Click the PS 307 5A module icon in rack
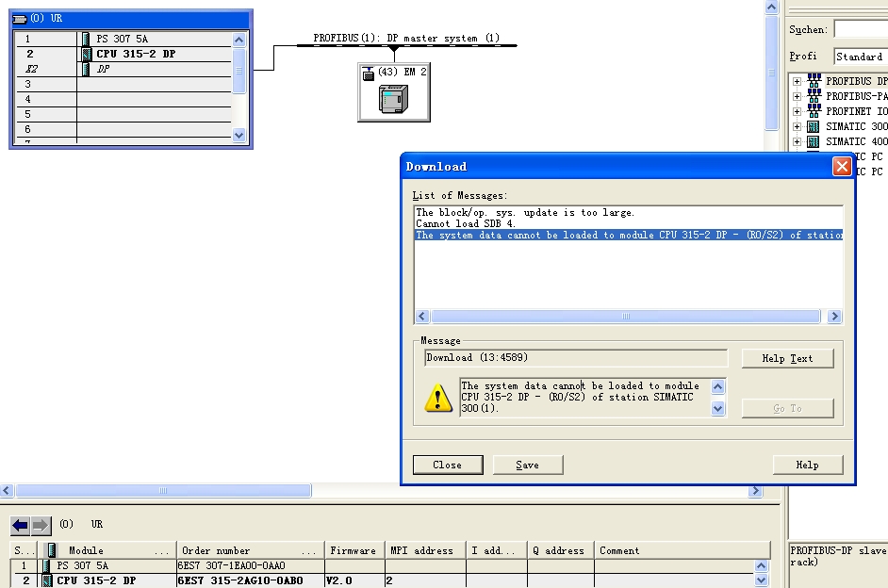The height and width of the screenshot is (588, 888). pyautogui.click(x=86, y=39)
